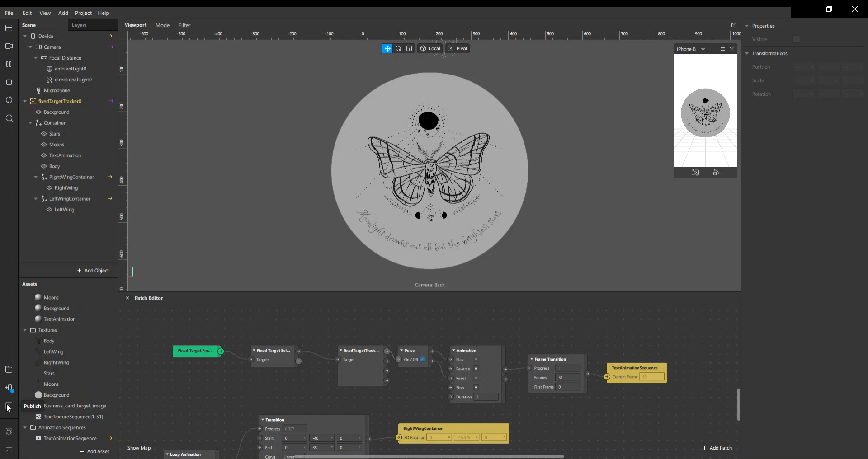Image resolution: width=868 pixels, height=459 pixels.
Task: Click the Patch Editor vertical scrollbar
Action: click(738, 404)
